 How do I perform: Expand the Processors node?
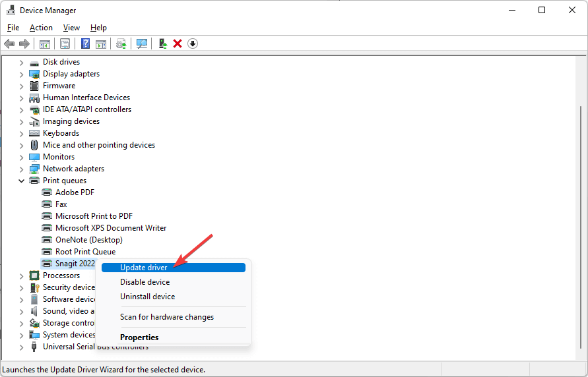coord(21,276)
